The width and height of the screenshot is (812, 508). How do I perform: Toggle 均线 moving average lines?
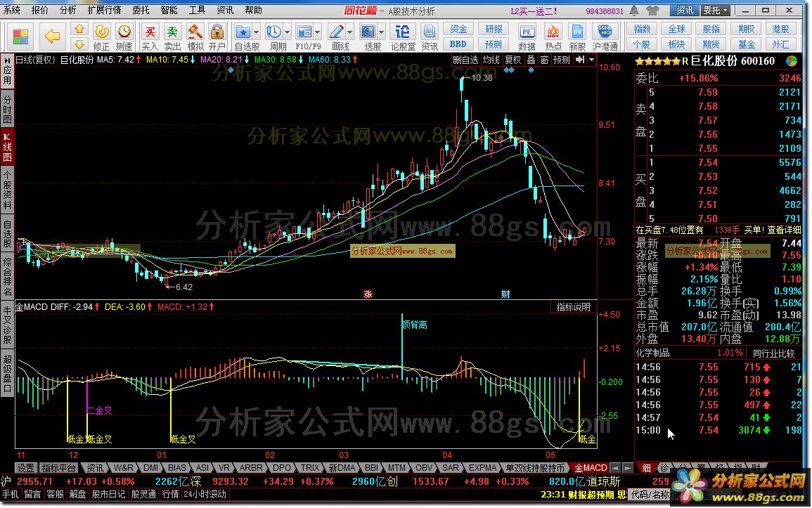pos(491,60)
